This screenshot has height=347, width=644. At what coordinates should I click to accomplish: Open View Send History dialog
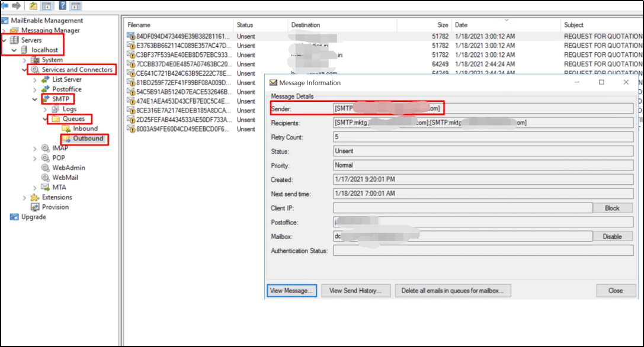pos(355,291)
